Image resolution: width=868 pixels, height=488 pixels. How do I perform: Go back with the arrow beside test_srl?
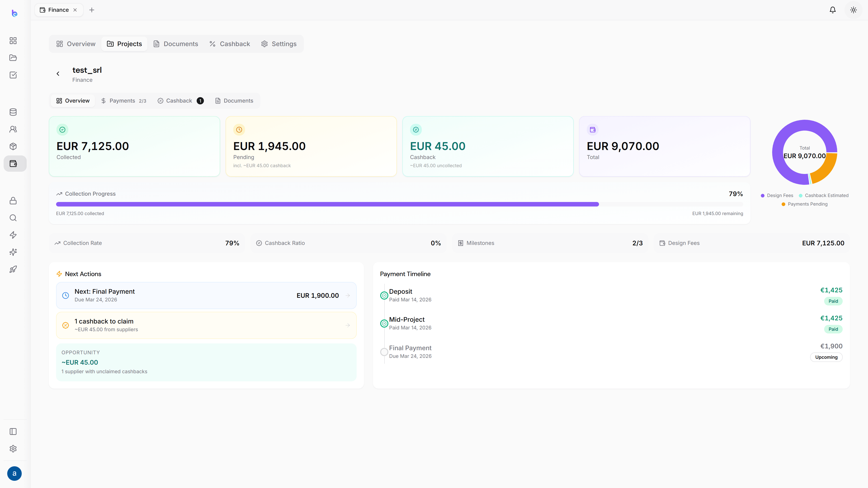[x=58, y=74]
